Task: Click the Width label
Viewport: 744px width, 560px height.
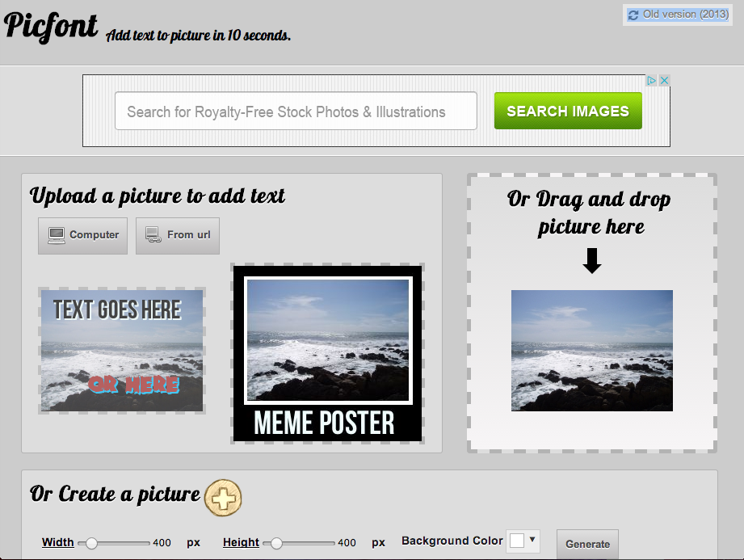Action: point(58,542)
